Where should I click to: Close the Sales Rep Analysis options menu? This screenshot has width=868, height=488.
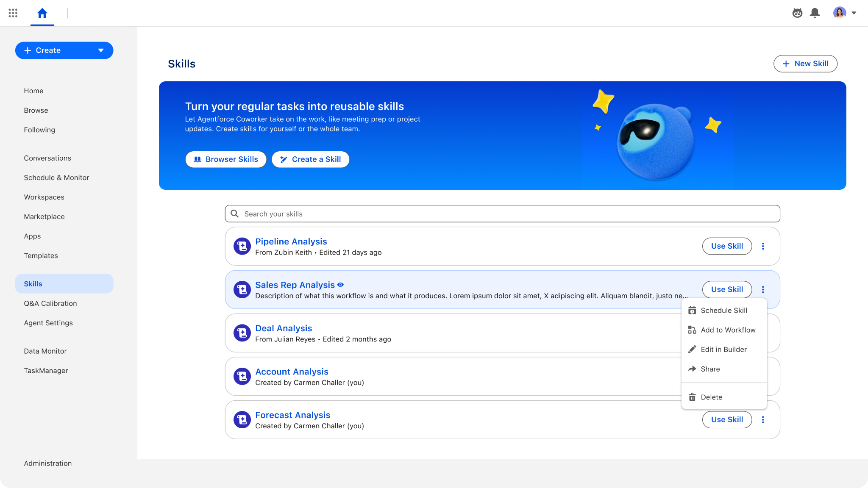point(763,289)
